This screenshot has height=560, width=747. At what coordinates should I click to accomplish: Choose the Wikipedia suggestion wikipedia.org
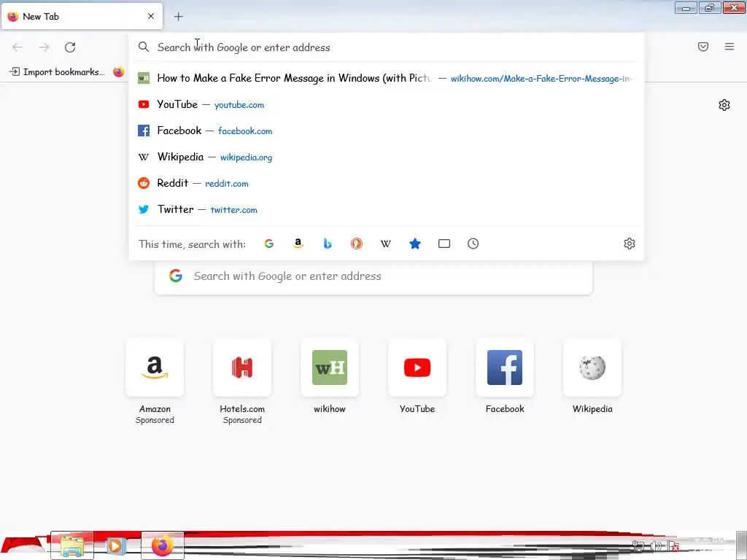pos(387,157)
